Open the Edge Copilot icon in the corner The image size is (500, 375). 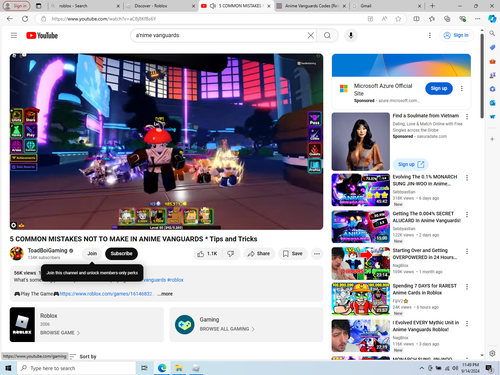[492, 19]
